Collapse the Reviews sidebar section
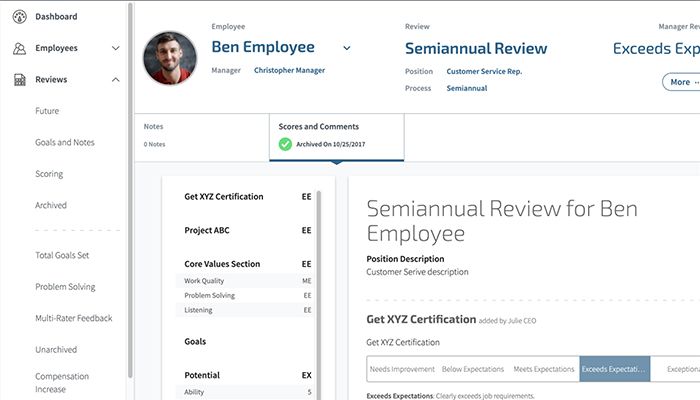This screenshot has width=700, height=400. coord(116,80)
